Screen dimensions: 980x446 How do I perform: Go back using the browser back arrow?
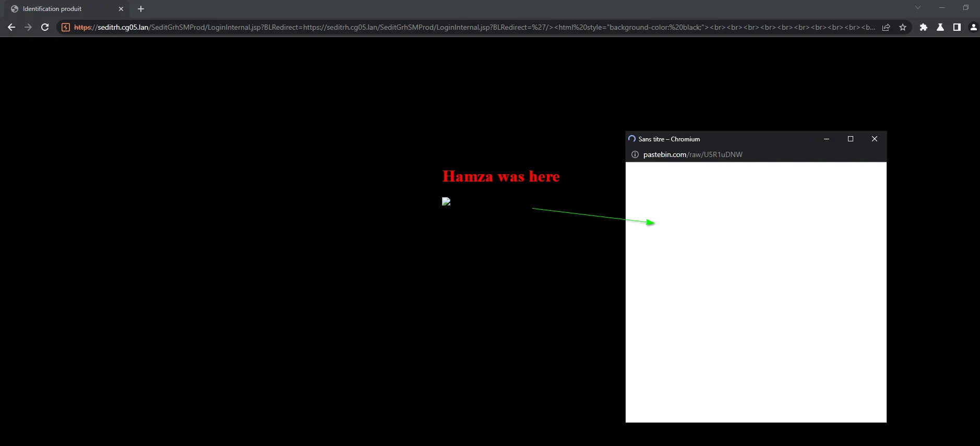11,27
